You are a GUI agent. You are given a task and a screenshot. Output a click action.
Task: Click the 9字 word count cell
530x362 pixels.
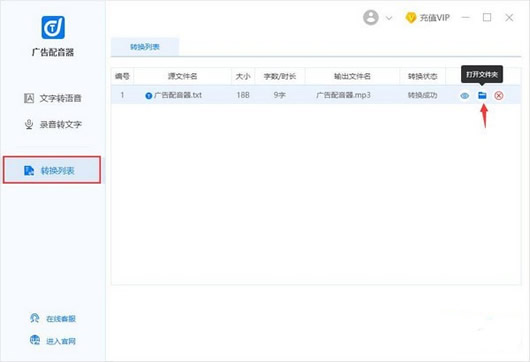click(x=280, y=95)
